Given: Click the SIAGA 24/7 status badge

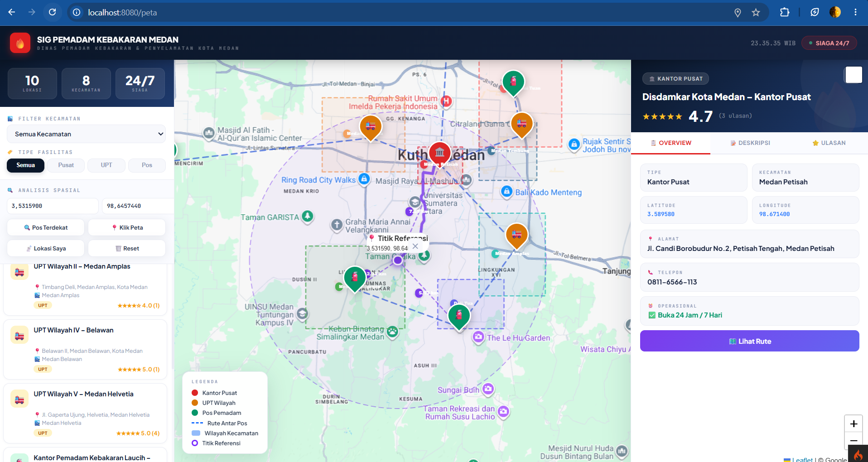Looking at the screenshot, I should [x=829, y=43].
